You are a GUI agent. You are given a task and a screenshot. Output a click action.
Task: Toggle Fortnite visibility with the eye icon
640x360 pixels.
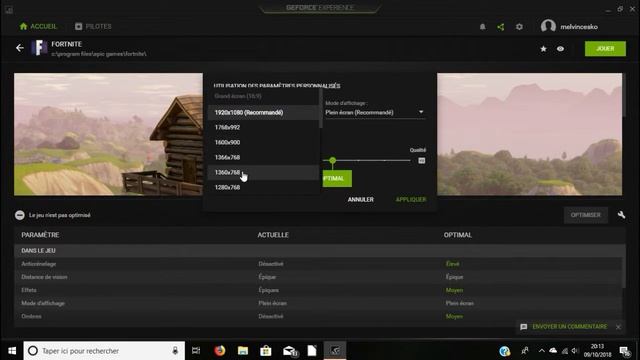pyautogui.click(x=560, y=49)
